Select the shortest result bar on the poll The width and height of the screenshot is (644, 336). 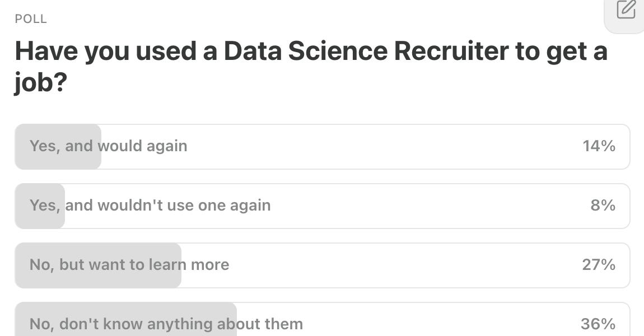pyautogui.click(x=39, y=206)
